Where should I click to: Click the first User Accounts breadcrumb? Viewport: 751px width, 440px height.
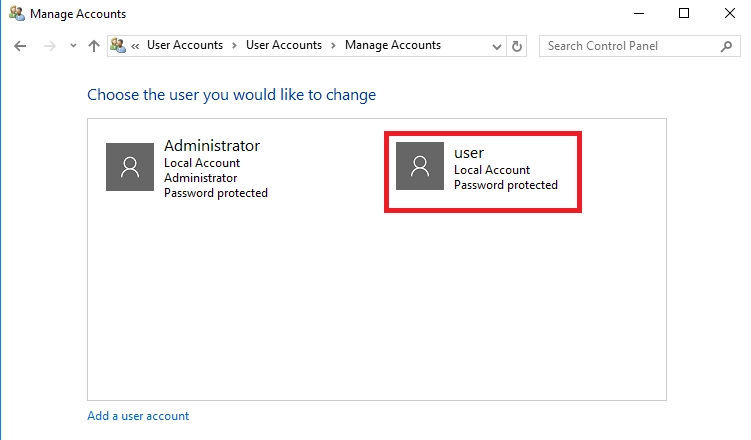(184, 46)
